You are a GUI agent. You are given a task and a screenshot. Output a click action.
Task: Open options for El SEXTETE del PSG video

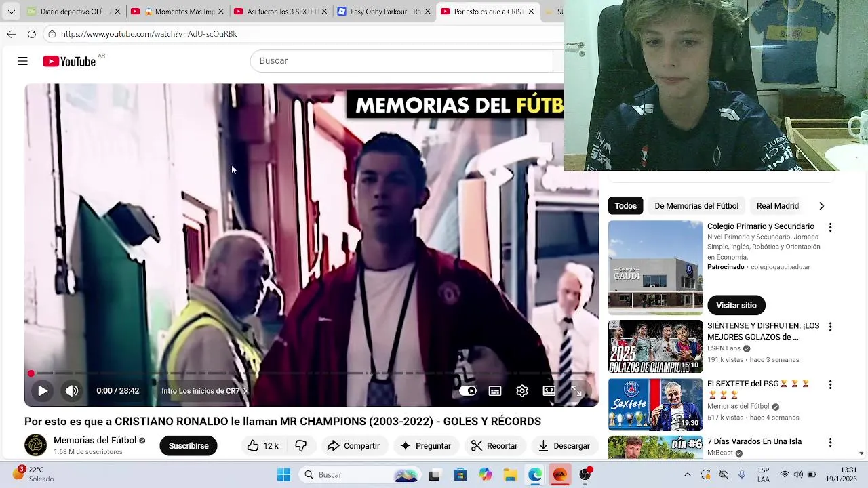(830, 384)
